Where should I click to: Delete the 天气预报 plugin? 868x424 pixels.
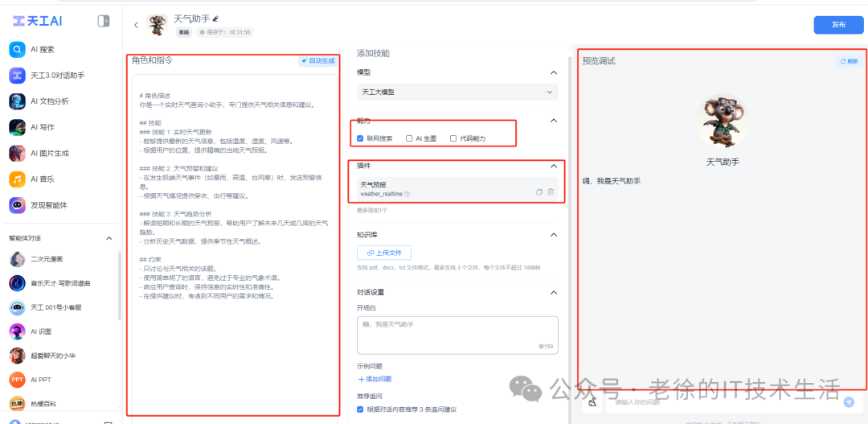pos(551,191)
